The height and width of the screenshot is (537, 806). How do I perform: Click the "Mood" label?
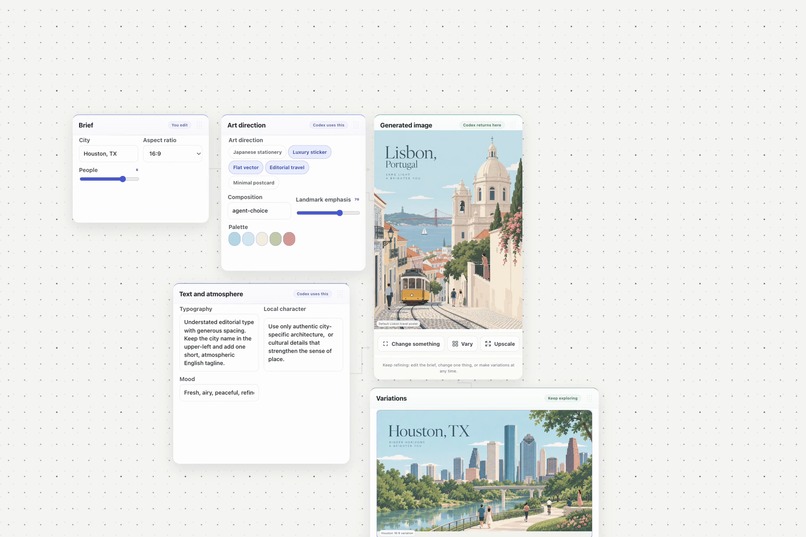pyautogui.click(x=187, y=379)
